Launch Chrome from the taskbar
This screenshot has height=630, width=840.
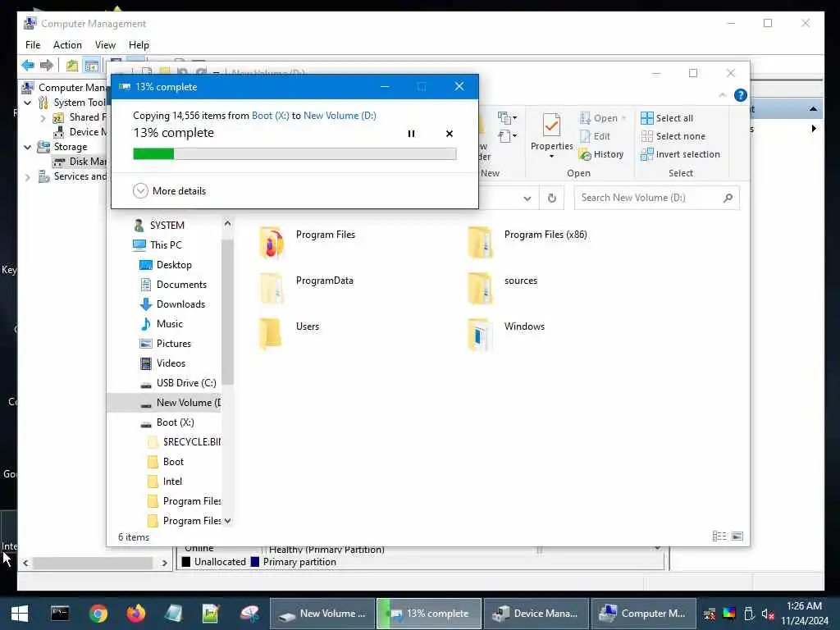[x=98, y=614]
